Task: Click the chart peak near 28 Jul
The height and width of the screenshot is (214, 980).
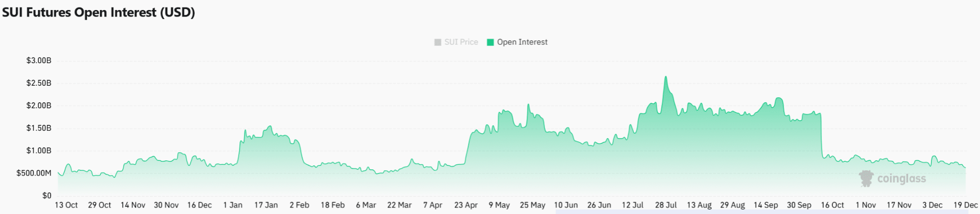Action: [665, 77]
